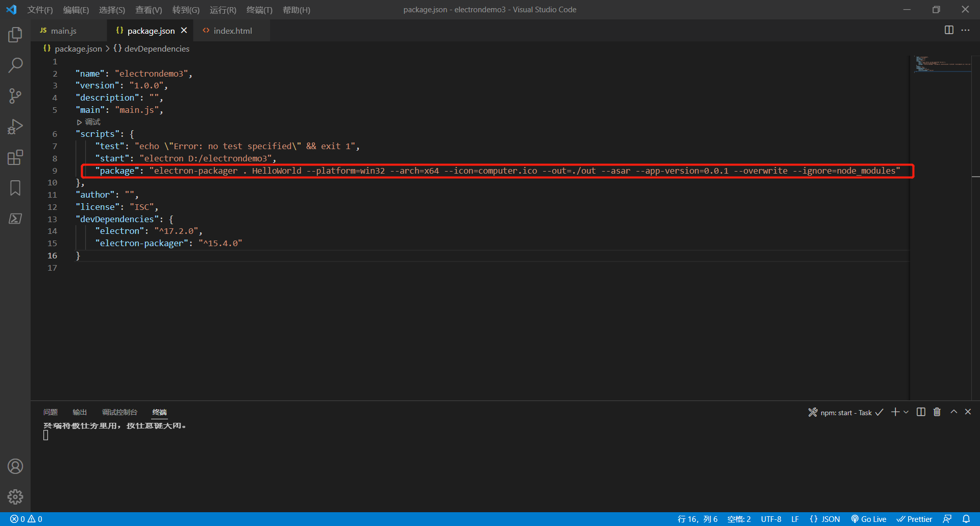The height and width of the screenshot is (526, 980).
Task: Click the "ISC" license value
Action: pyautogui.click(x=141, y=207)
